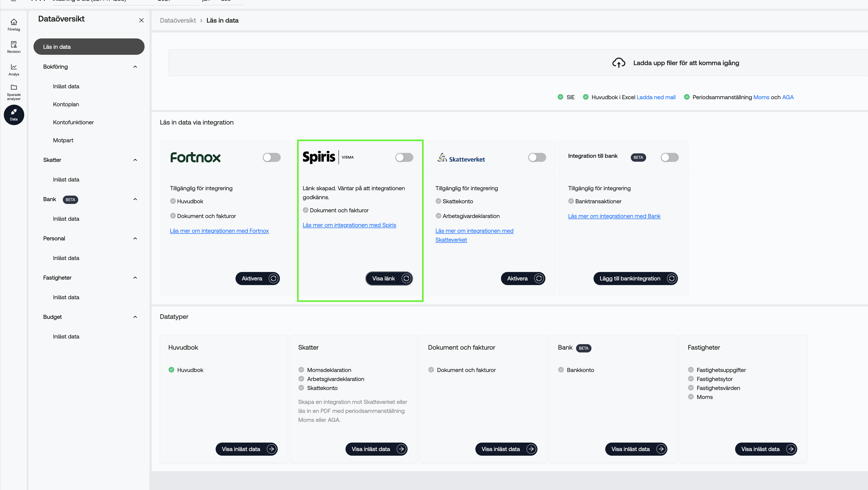
Task: Click the Dataöversikt breadcrumb
Action: (178, 20)
